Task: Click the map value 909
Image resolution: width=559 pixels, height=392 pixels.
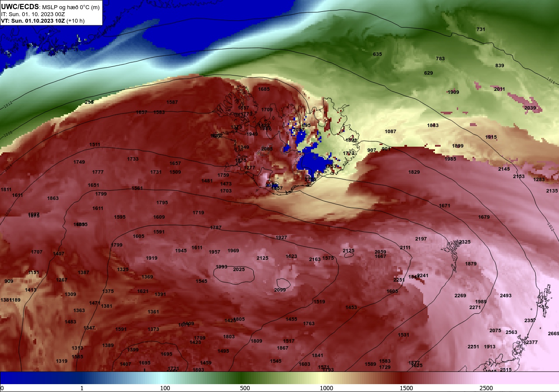Action: tap(9, 281)
